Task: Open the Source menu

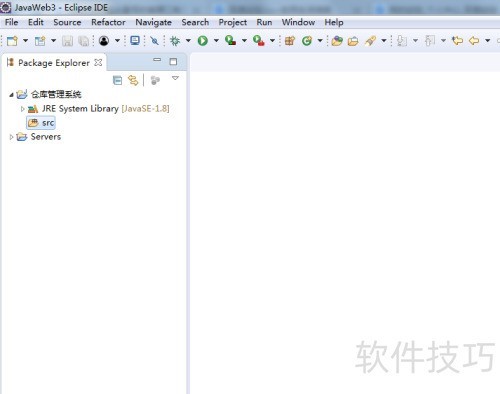Action: (67, 22)
